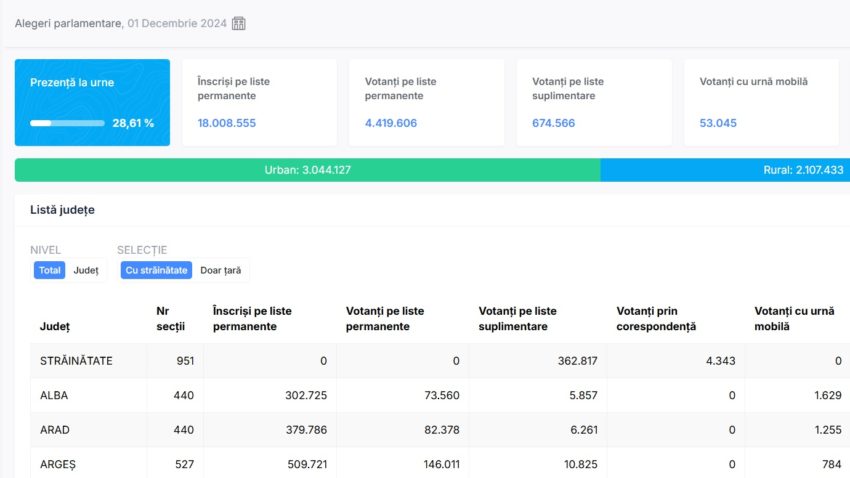Click the 1.629 mobile urn cell
850x478 pixels.
[x=828, y=396]
